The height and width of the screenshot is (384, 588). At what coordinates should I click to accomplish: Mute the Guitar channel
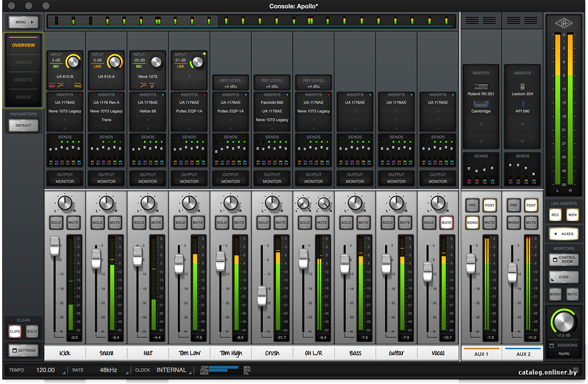(405, 222)
